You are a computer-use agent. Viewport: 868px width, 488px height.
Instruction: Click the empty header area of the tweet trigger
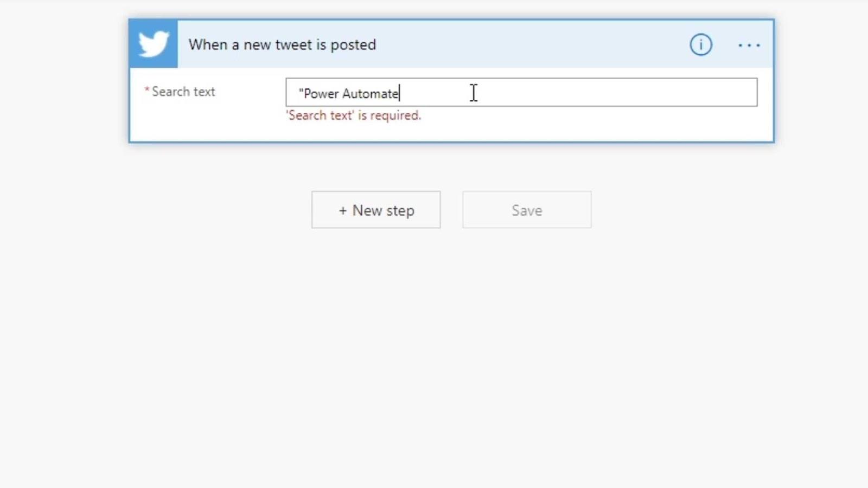532,44
